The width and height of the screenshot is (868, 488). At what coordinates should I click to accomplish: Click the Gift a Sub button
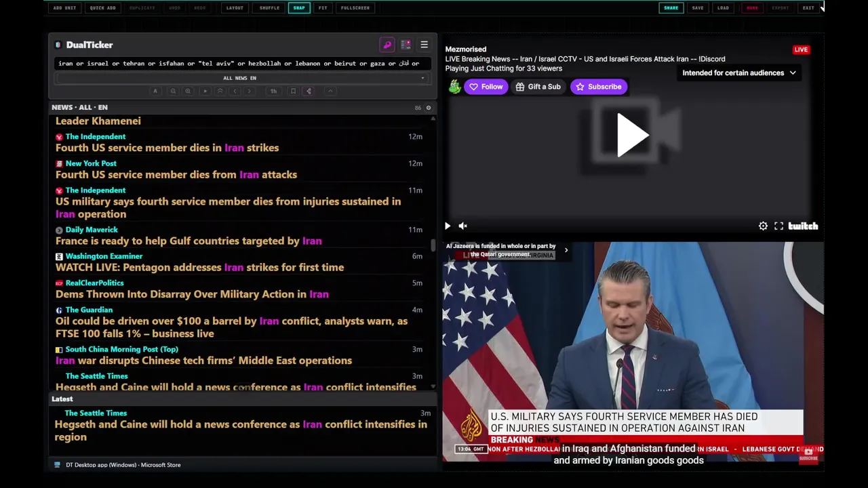pyautogui.click(x=538, y=87)
